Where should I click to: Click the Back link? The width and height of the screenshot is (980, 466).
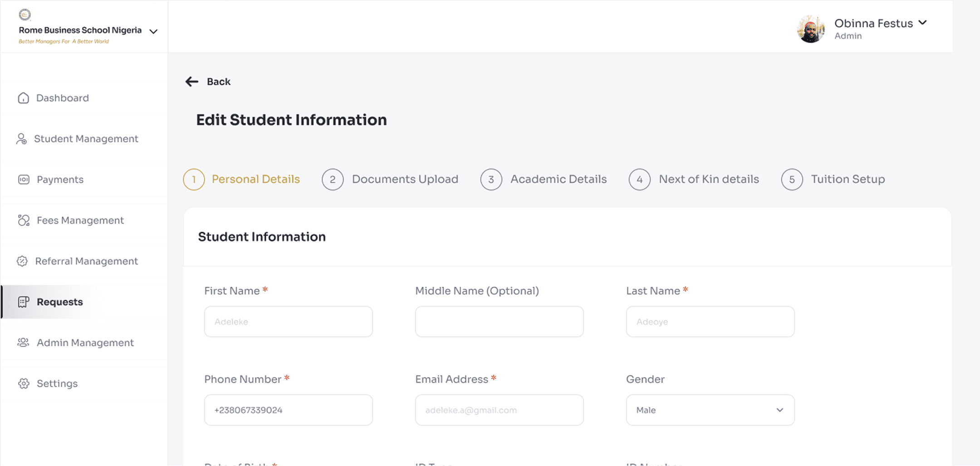tap(218, 82)
